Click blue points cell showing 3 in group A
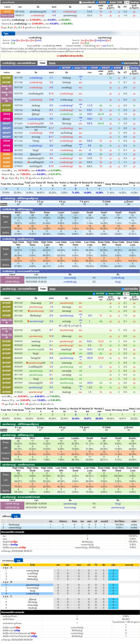 [113, 571]
